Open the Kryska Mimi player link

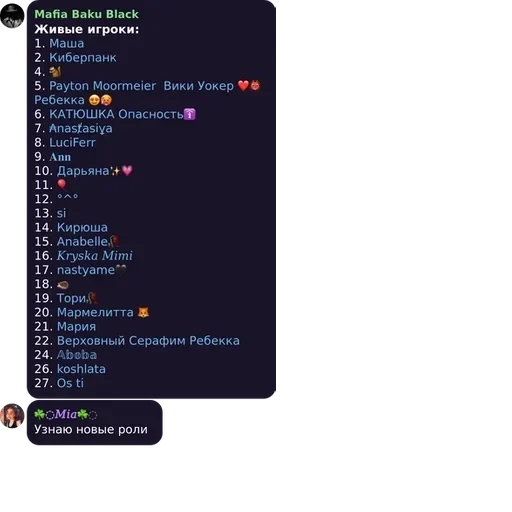[95, 256]
